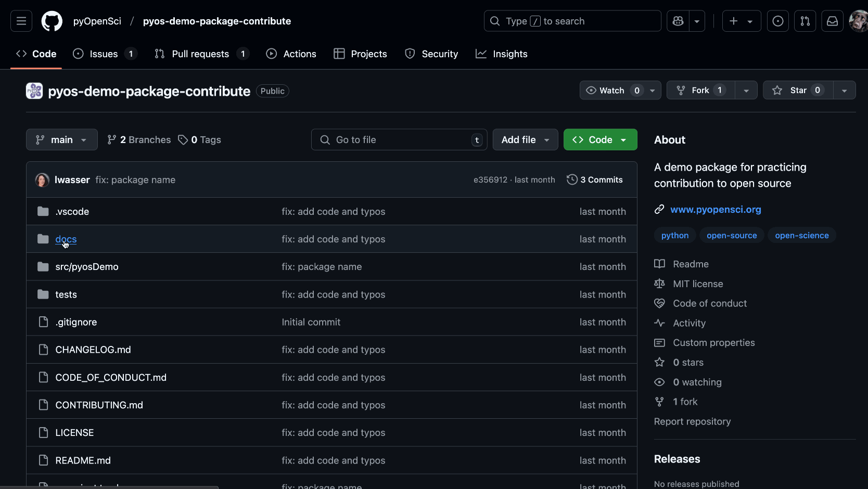
Task: View the 0 Tags link
Action: pyautogui.click(x=199, y=139)
